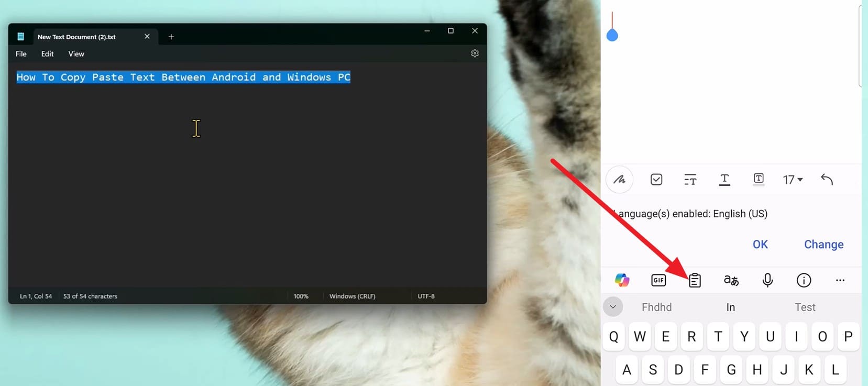Tap the undo arrow in note toolbar
868x386 pixels.
[x=827, y=180]
